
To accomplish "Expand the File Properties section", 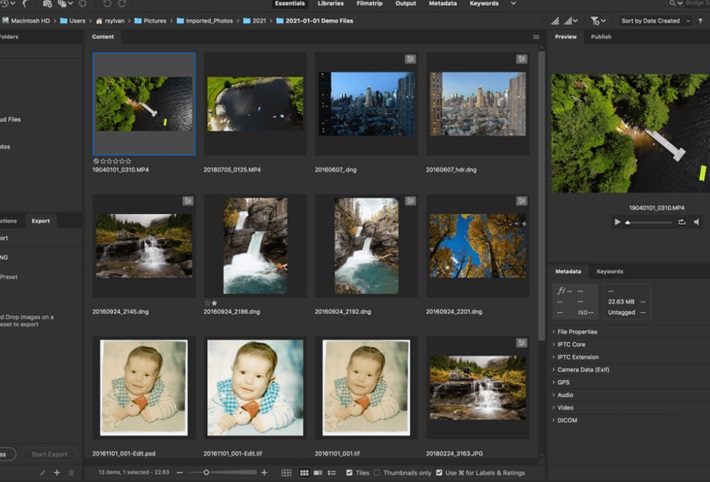I will tap(577, 332).
